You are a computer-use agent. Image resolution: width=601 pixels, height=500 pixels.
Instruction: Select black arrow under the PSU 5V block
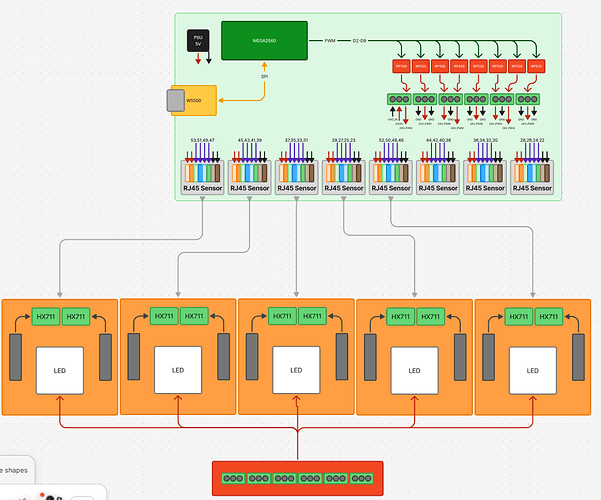(x=209, y=58)
